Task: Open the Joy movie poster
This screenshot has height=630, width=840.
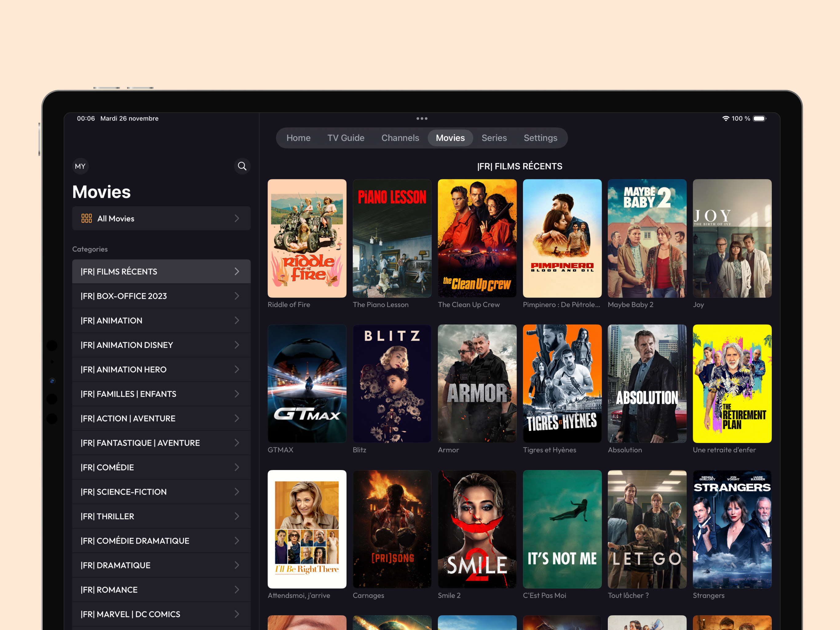Action: [x=732, y=238]
